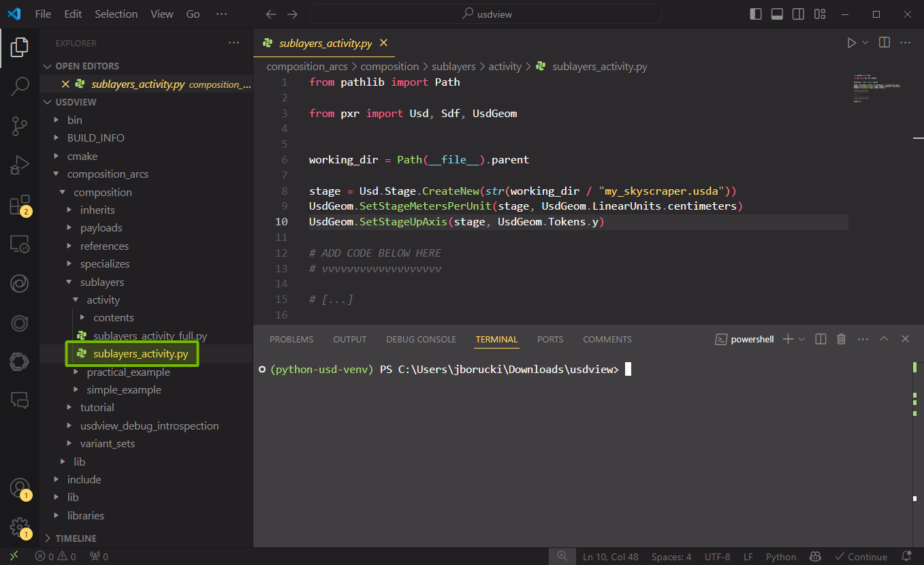Open the View menu

[x=162, y=14]
